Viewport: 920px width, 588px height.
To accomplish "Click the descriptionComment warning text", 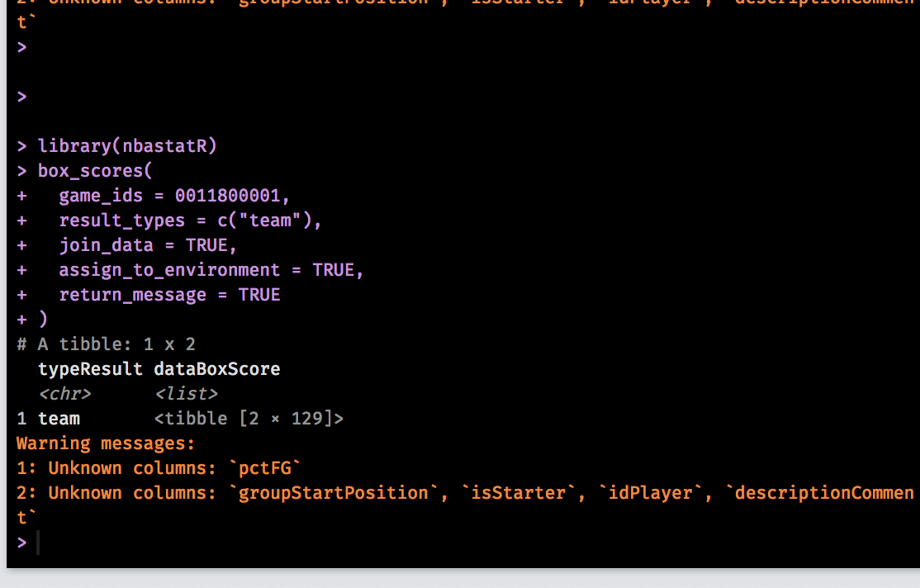I will pos(823,492).
